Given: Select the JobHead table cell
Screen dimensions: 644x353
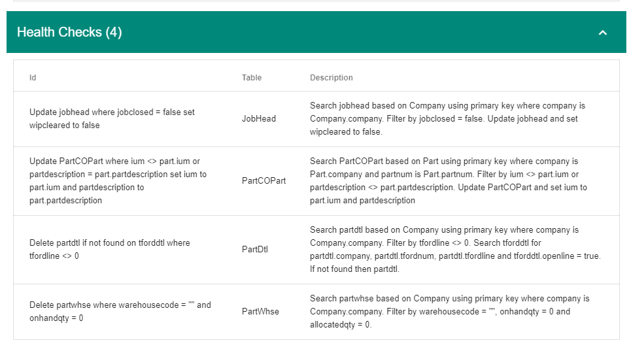Looking at the screenshot, I should 259,118.
